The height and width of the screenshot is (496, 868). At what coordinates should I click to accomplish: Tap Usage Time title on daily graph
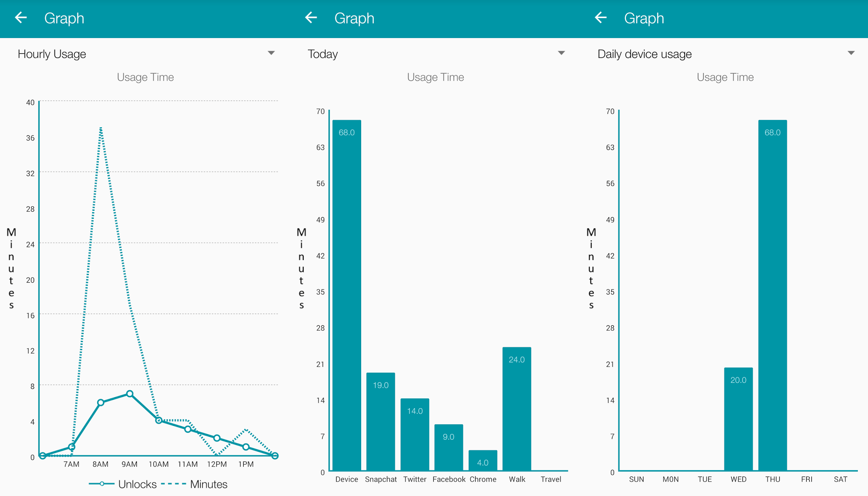pos(725,77)
